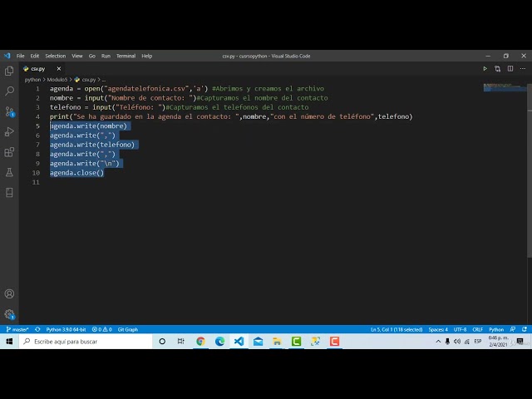Screen dimensions: 532x399
Task: Click the Open Changes editor icon
Action: (497, 68)
